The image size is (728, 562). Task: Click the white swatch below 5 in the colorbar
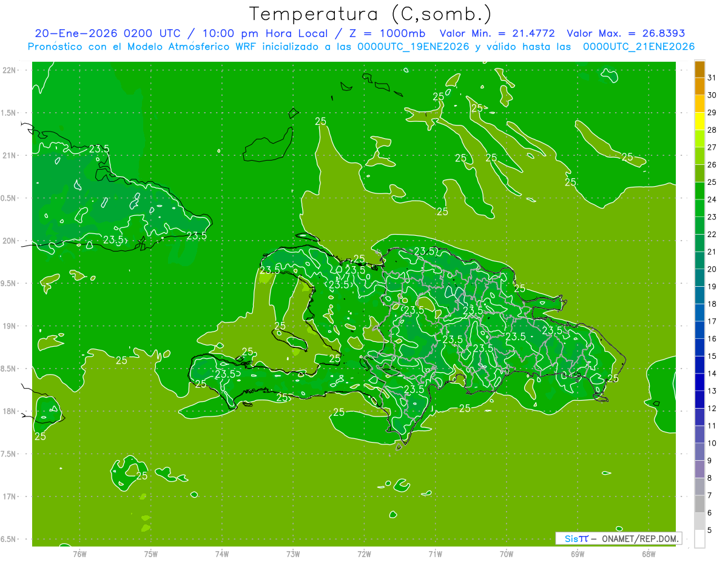click(699, 538)
